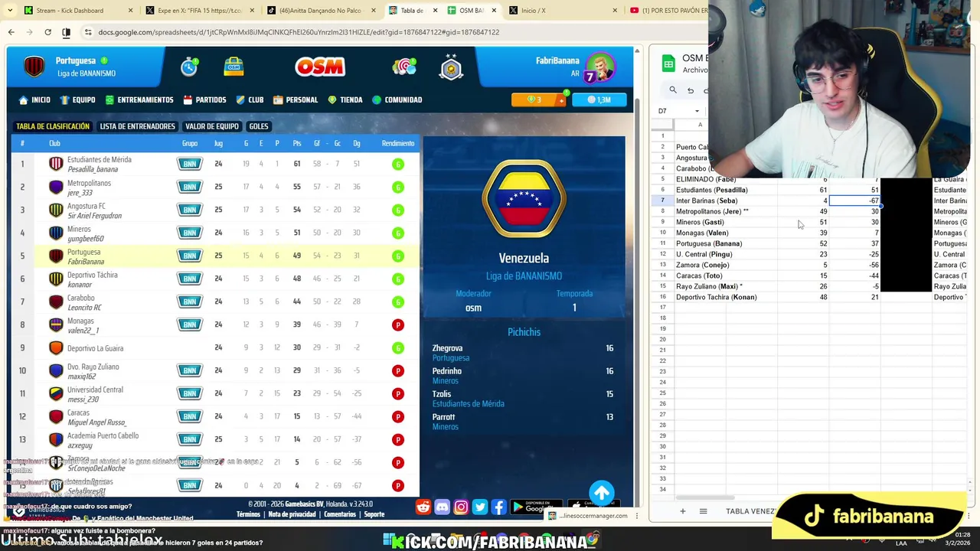Add new sheet with plus button
This screenshot has width=980, height=551.
coord(682,511)
